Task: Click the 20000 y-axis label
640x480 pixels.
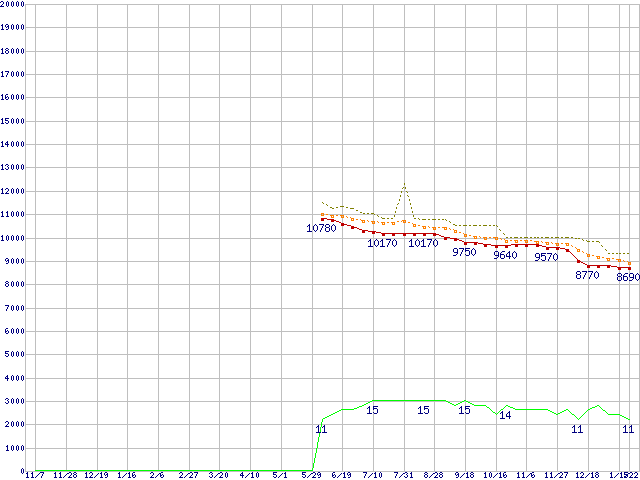Action: click(13, 4)
